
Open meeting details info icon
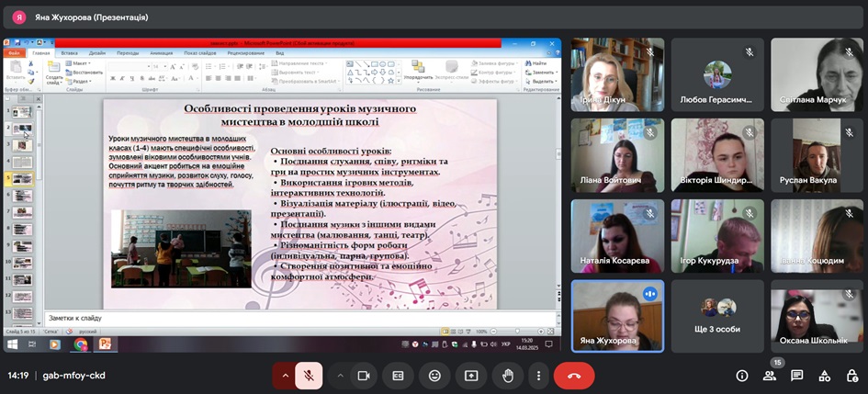[x=742, y=376]
